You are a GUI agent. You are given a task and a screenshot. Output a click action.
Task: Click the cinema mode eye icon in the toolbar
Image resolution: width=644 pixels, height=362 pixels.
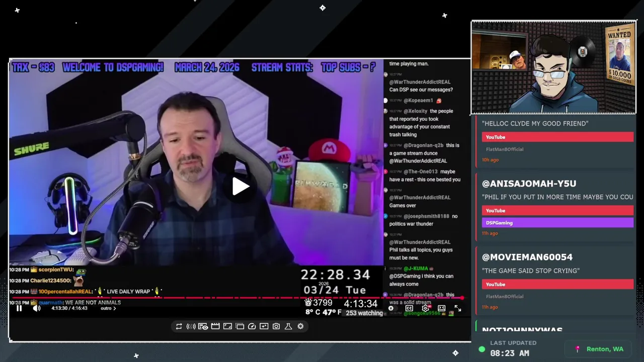click(x=203, y=326)
